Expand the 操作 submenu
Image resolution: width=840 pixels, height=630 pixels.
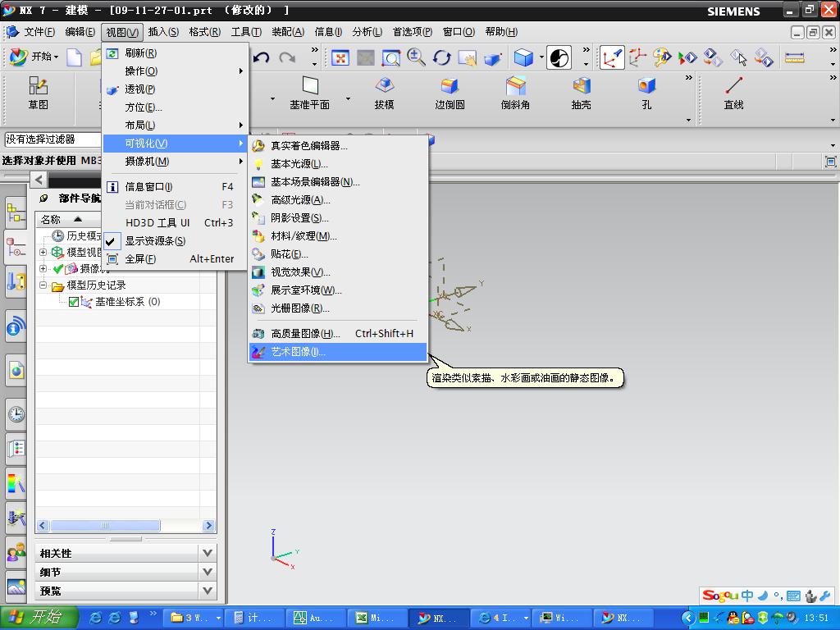pos(175,71)
